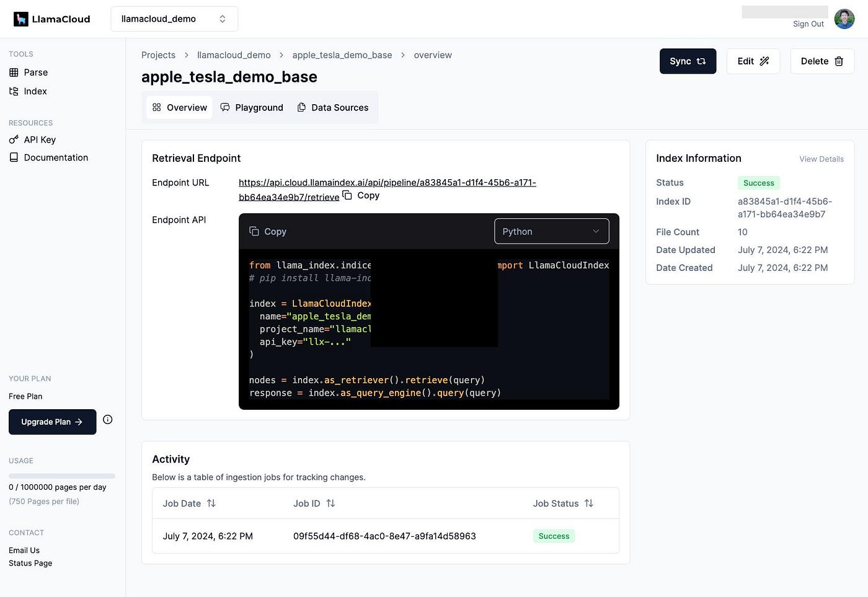Click the Index tree icon in sidebar
Screen dimensions: 868x597
(x=14, y=91)
